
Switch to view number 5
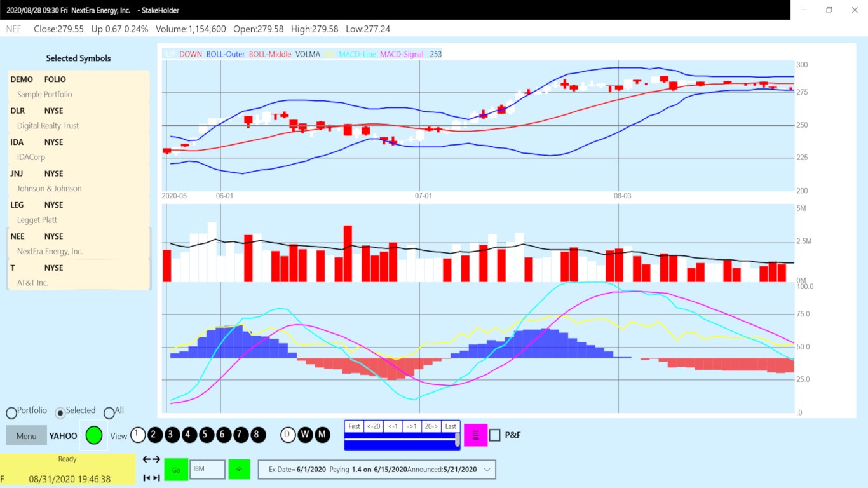coord(207,435)
